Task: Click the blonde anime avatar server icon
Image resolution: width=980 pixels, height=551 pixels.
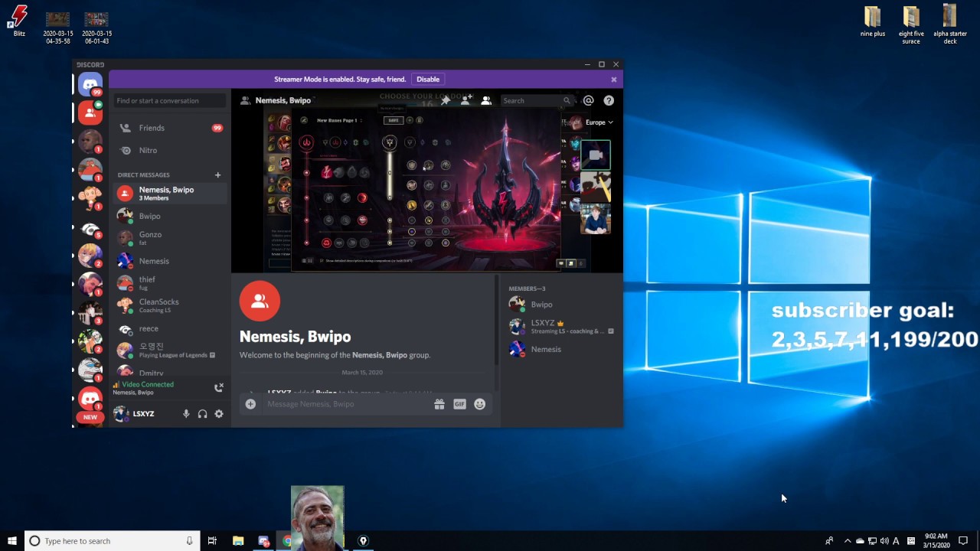Action: click(x=90, y=255)
